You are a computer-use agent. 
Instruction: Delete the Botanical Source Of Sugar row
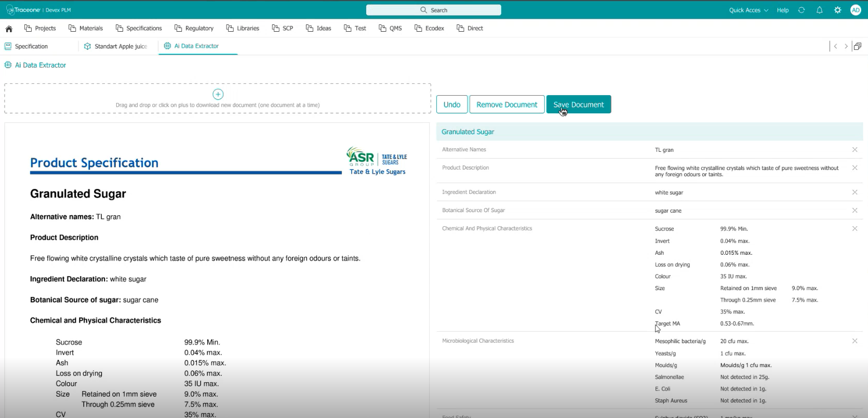coord(854,211)
